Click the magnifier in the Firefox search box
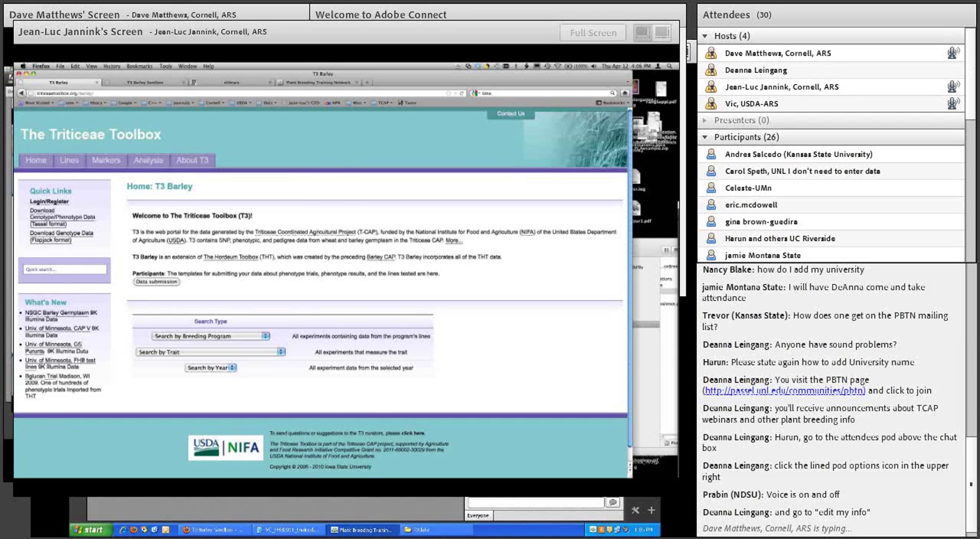 (612, 93)
